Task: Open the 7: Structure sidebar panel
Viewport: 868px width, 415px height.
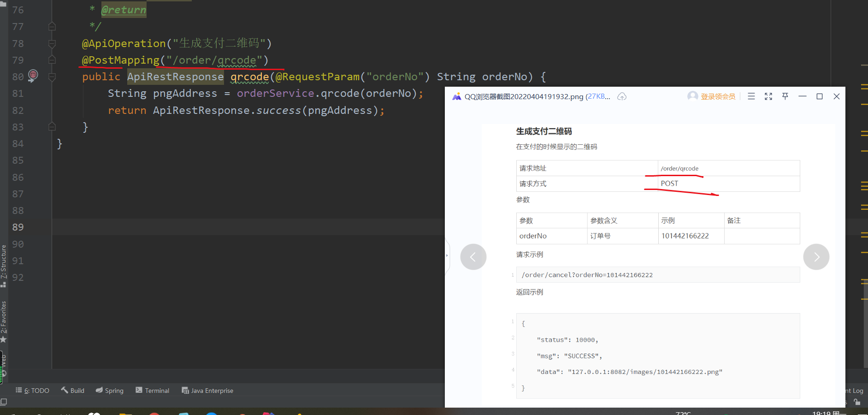Action: tap(4, 261)
